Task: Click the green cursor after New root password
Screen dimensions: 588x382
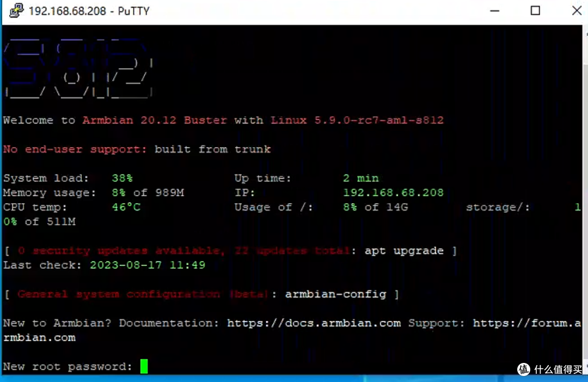Action: coord(144,366)
